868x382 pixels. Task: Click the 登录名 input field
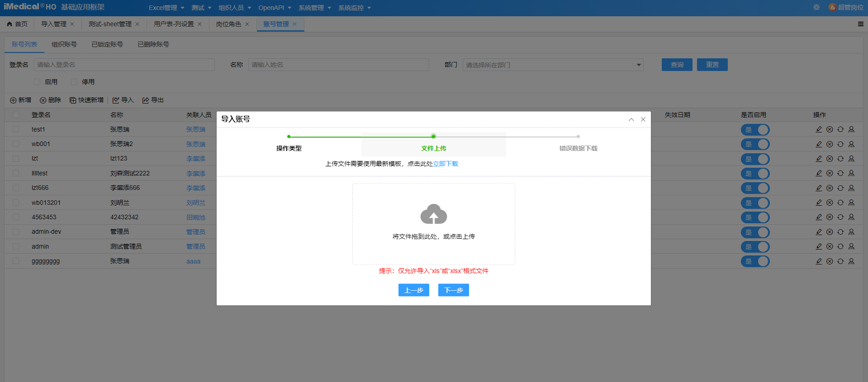click(x=124, y=65)
